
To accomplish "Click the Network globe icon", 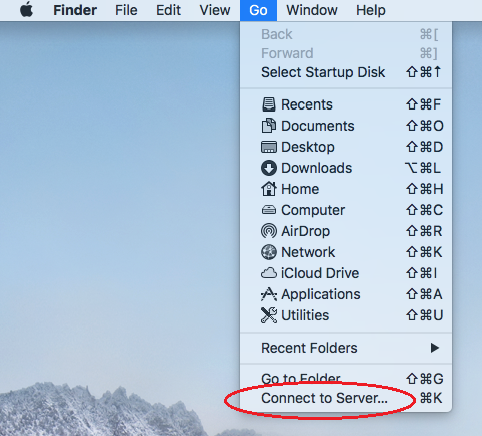I will tap(269, 252).
